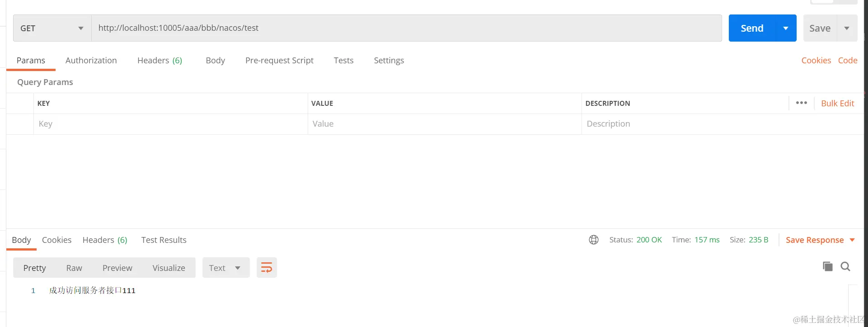The image size is (868, 327).
Task: Click the response text line ending in 111
Action: click(92, 290)
